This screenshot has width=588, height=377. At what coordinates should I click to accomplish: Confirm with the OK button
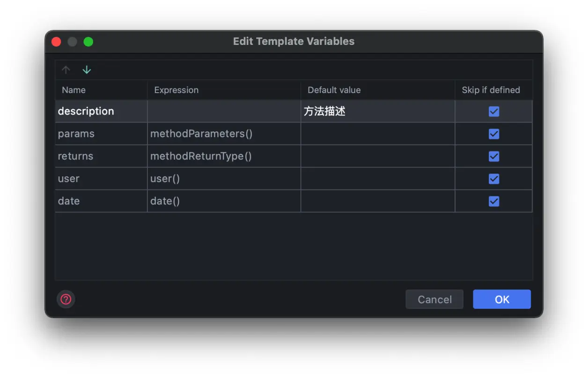pos(502,299)
